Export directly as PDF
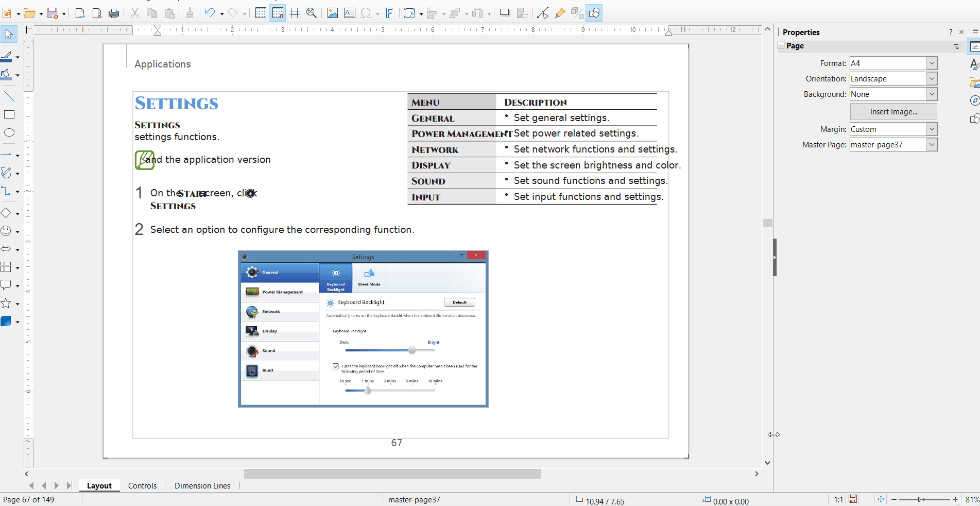 tap(97, 13)
